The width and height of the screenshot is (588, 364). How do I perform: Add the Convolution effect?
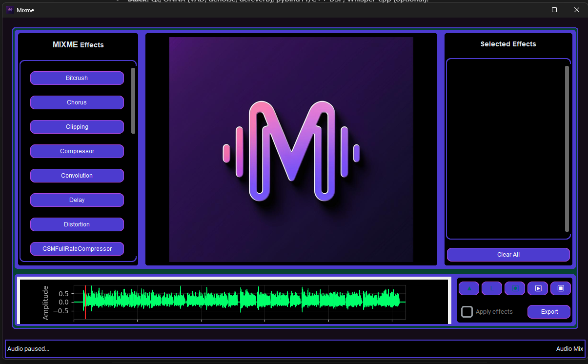(77, 176)
